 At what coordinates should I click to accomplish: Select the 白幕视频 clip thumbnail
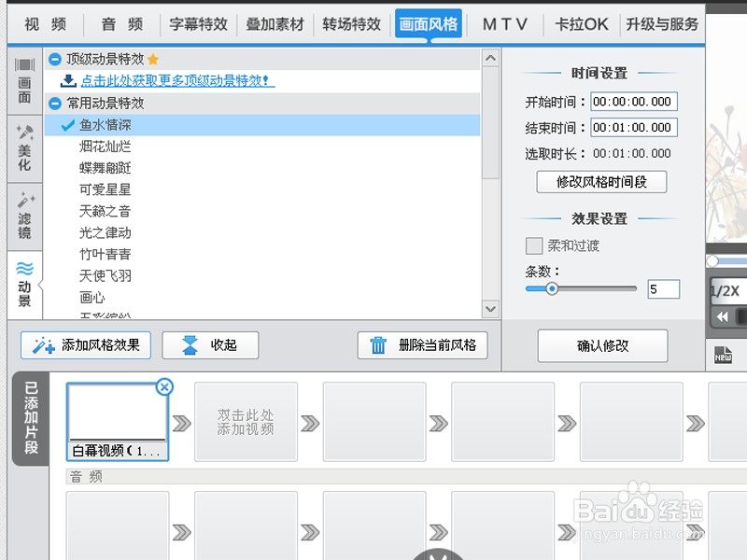118,422
